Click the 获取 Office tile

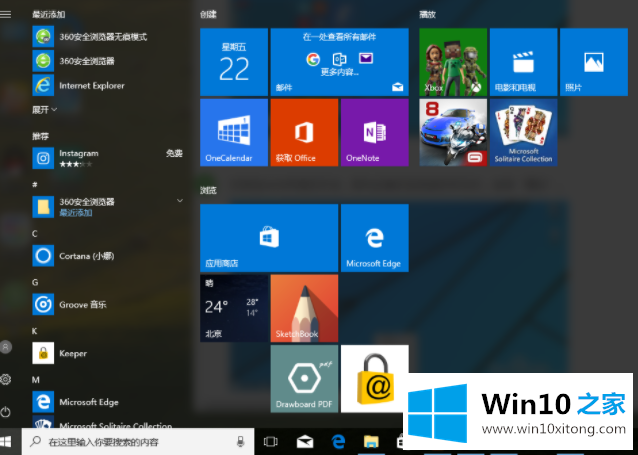[304, 132]
